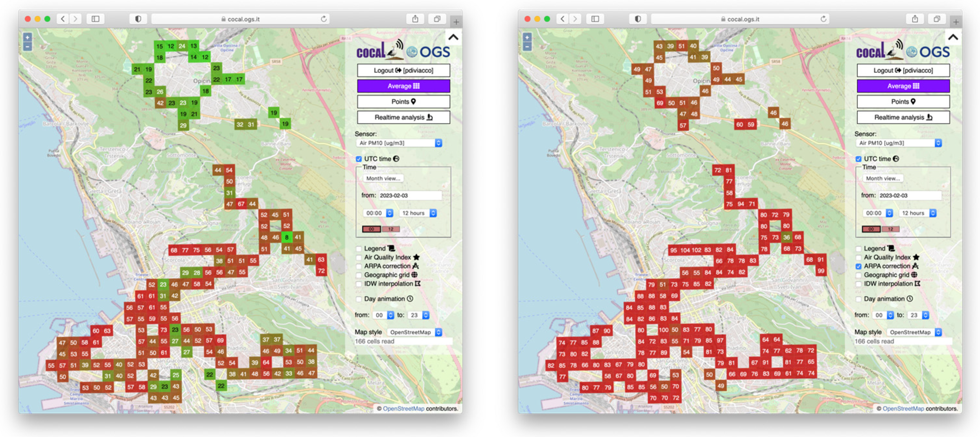Collapse the left window's side panel
980x437 pixels.
tap(453, 37)
